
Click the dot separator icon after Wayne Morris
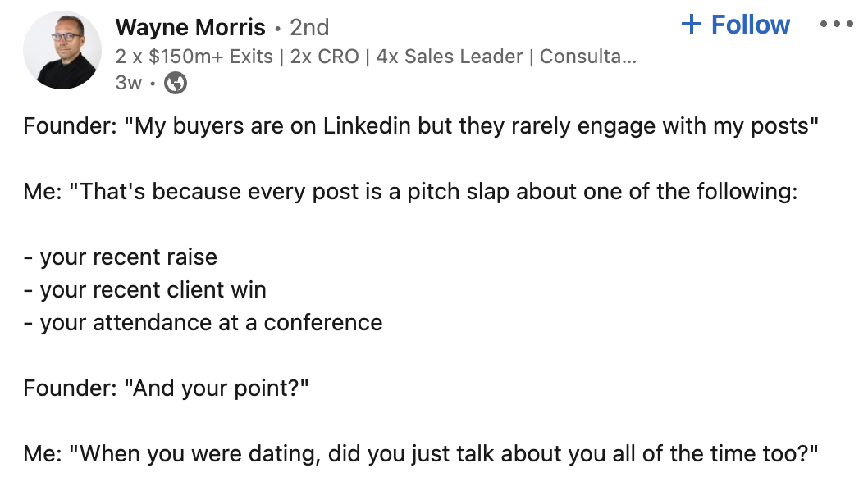click(279, 27)
